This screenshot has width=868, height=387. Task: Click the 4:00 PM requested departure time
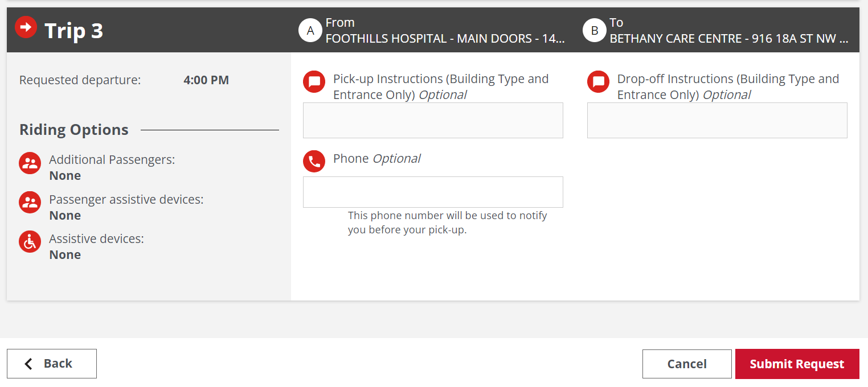(x=206, y=80)
